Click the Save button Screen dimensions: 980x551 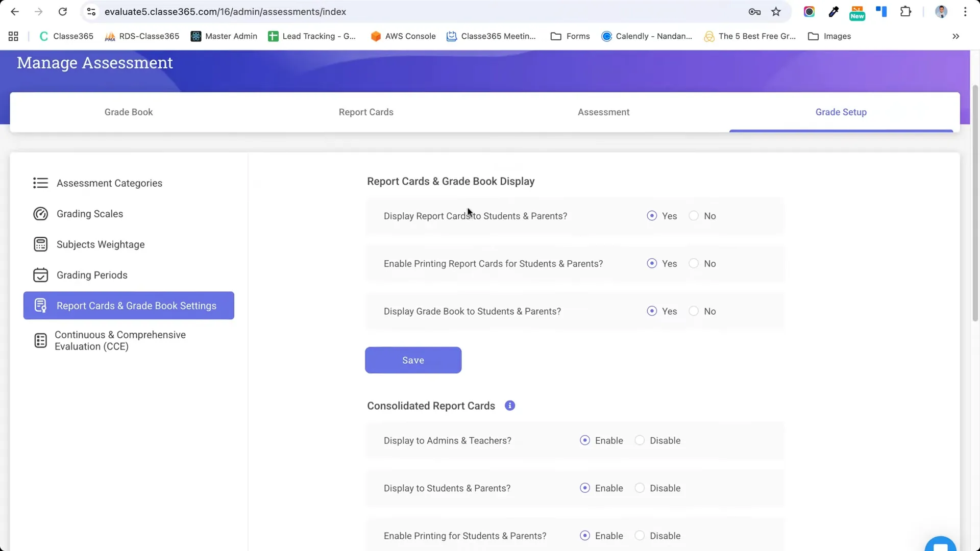coord(413,360)
